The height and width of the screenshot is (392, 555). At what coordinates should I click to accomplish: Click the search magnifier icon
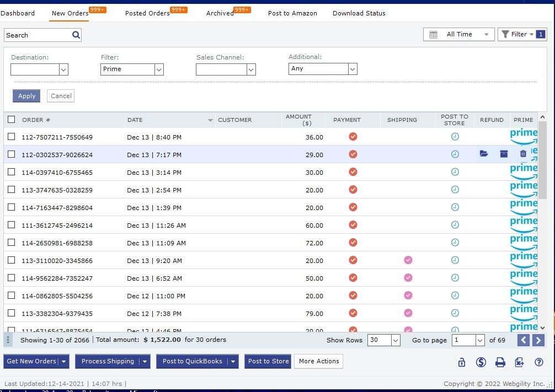(76, 35)
